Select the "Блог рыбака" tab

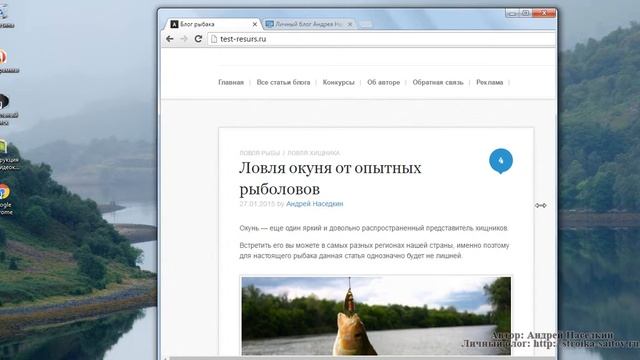212,24
